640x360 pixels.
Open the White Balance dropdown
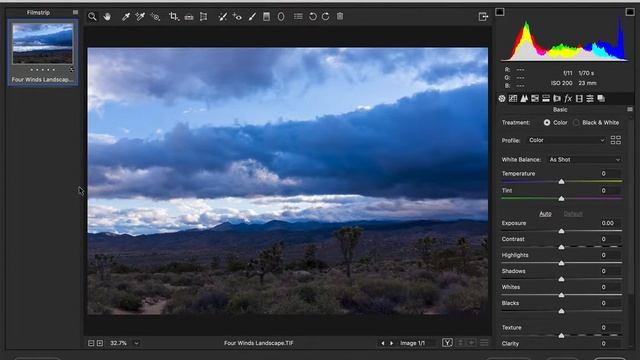point(584,160)
